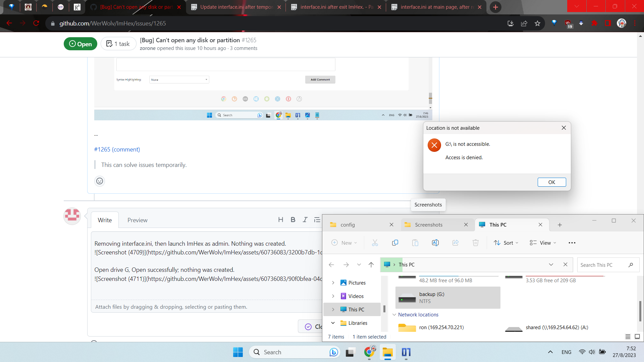
Task: Apply bold formatting in comment toolbar
Action: point(293,220)
